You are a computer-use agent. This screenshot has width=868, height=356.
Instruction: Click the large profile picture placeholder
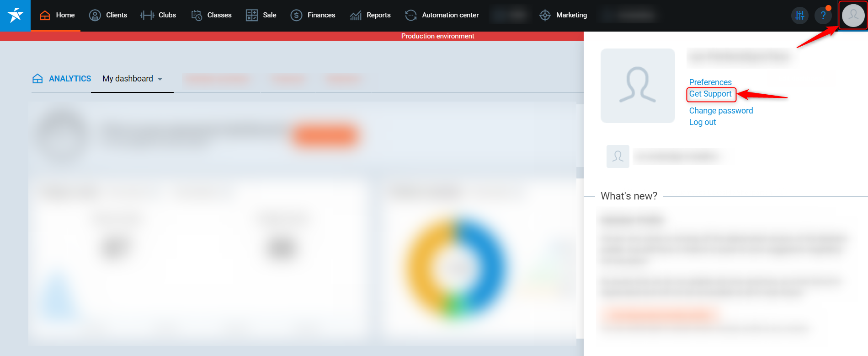tap(637, 86)
